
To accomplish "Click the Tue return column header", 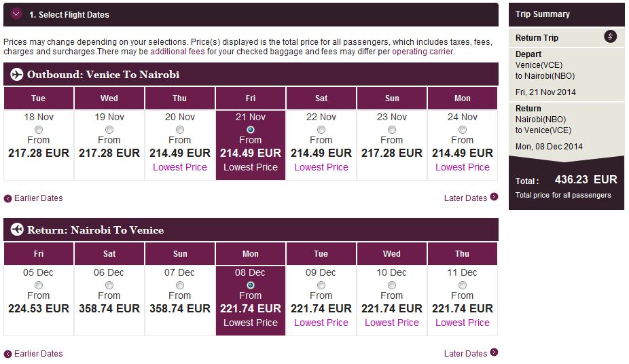I will point(321,254).
